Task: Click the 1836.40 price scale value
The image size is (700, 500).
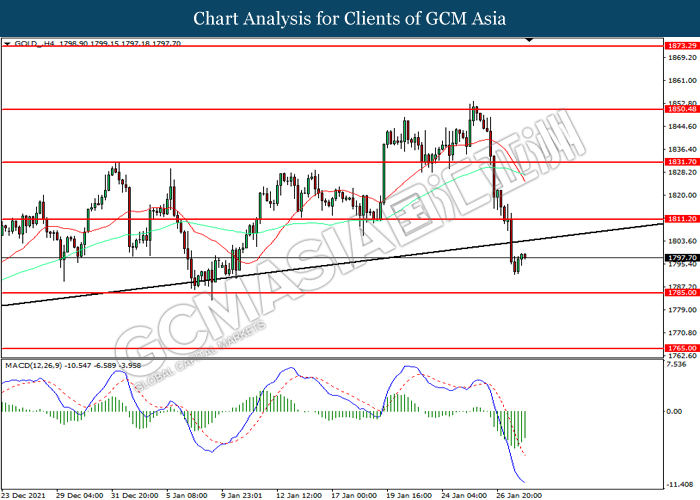Action: (682, 149)
